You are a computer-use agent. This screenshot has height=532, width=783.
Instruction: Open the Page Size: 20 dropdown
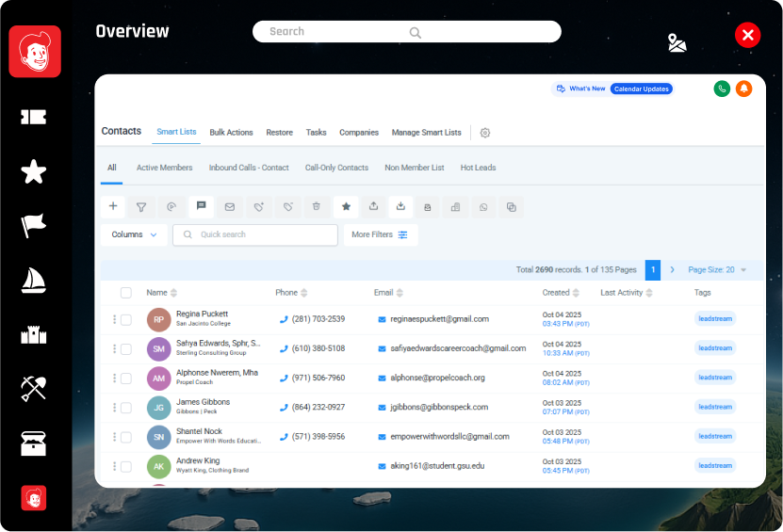[x=717, y=269]
